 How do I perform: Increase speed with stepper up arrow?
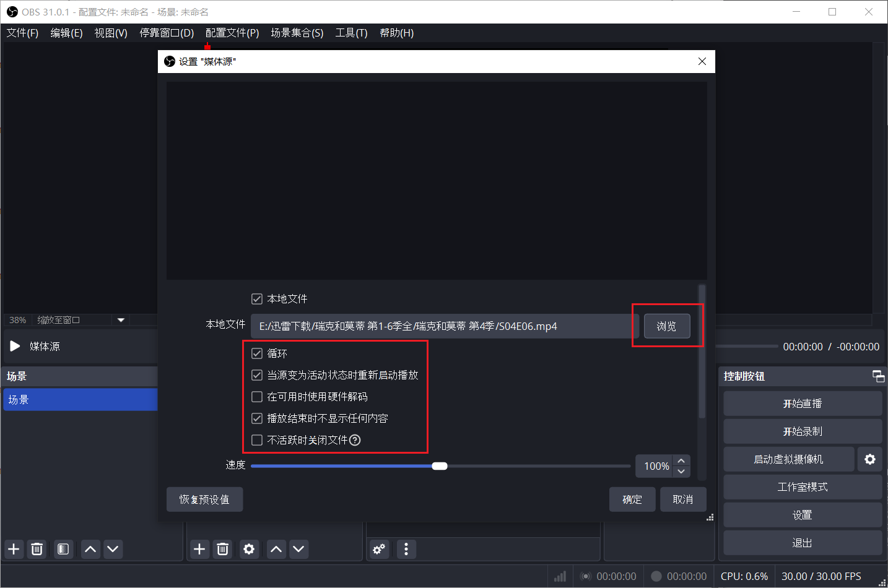681,460
